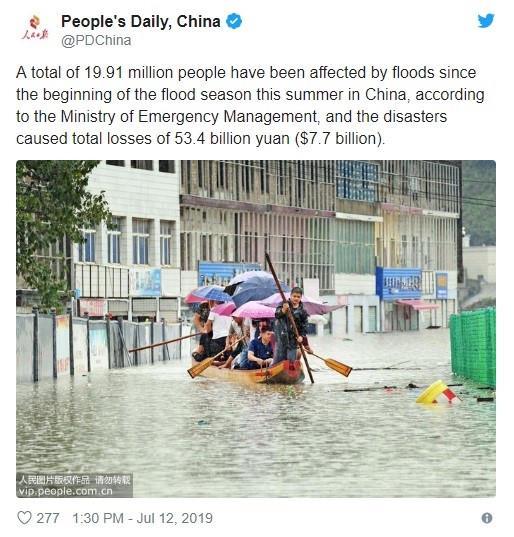This screenshot has width=514, height=537.
Task: Like the tweet with the heart icon
Action: pyautogui.click(x=24, y=518)
